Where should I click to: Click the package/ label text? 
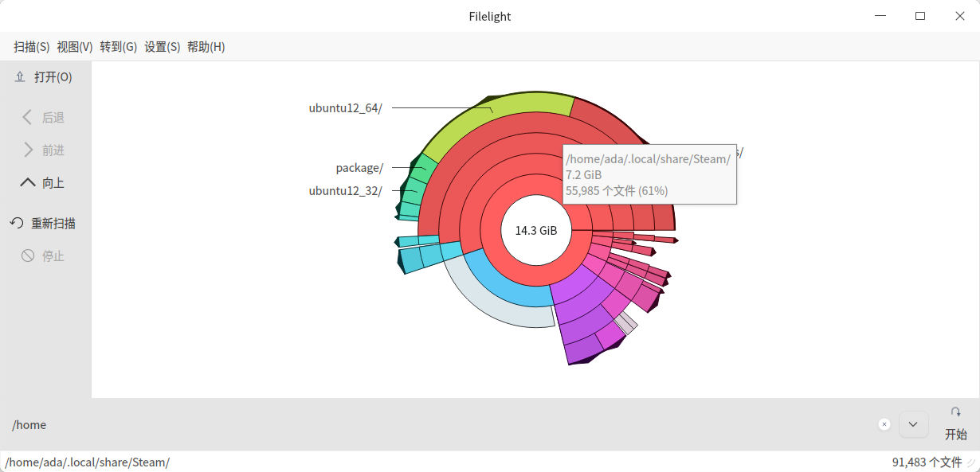(x=360, y=168)
